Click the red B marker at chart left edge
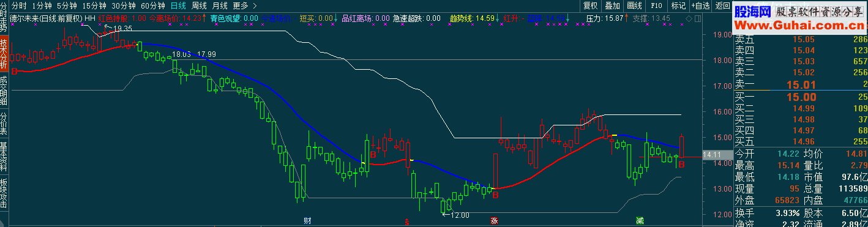This screenshot has height=227, width=868. [14, 72]
